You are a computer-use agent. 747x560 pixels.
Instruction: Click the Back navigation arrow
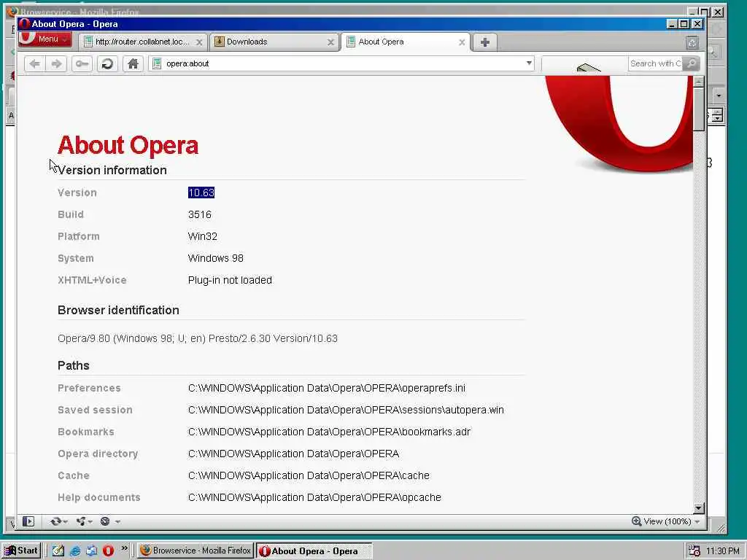pos(34,63)
